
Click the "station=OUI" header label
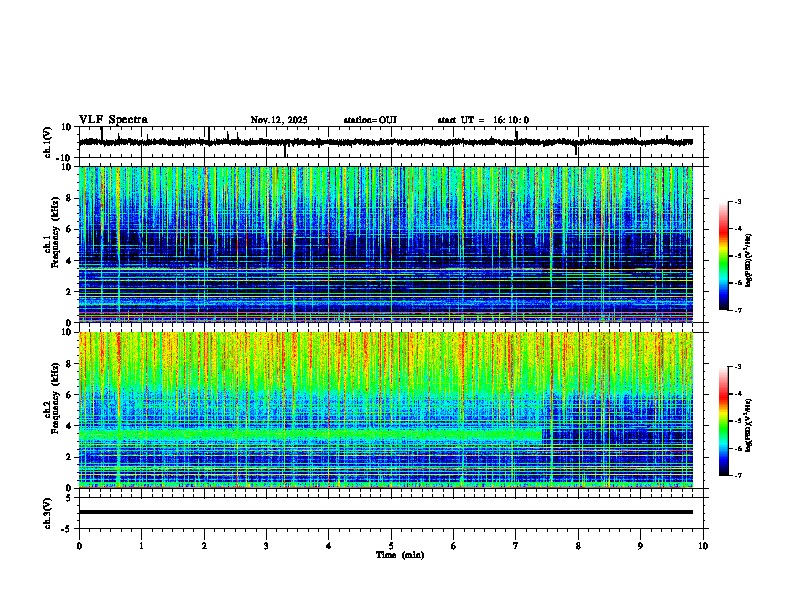pos(370,120)
